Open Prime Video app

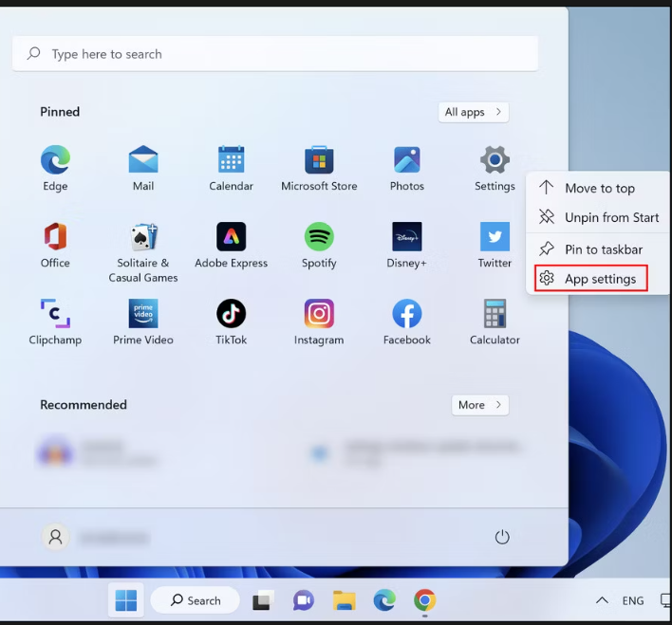pos(143,322)
